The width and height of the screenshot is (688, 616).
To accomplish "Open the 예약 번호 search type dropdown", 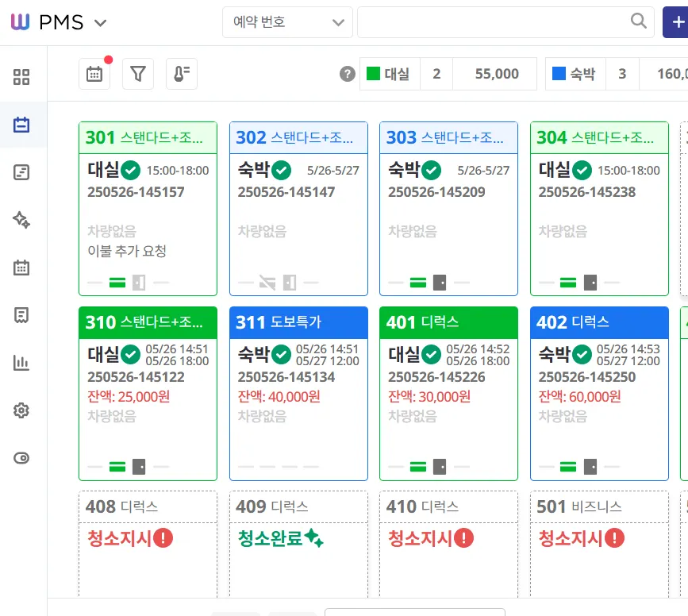I will click(287, 22).
